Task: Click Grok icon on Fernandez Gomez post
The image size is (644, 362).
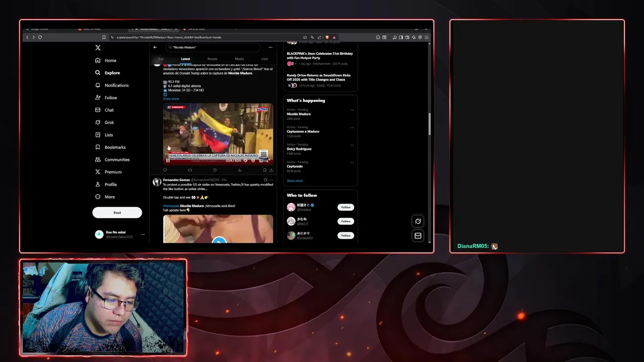Action: (x=265, y=179)
